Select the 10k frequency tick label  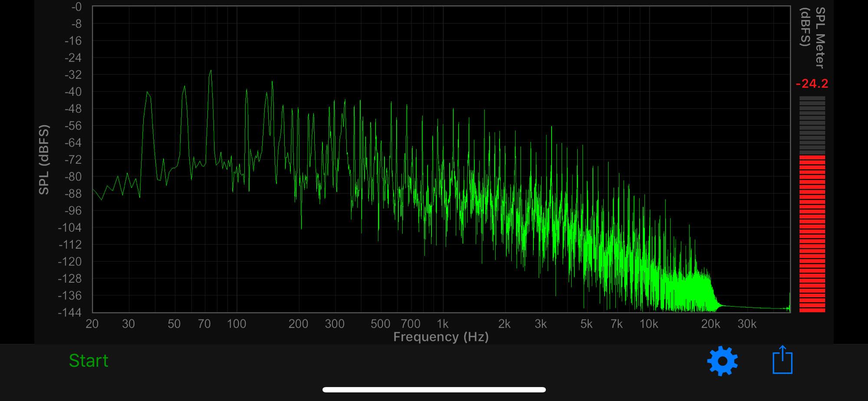[x=649, y=324]
